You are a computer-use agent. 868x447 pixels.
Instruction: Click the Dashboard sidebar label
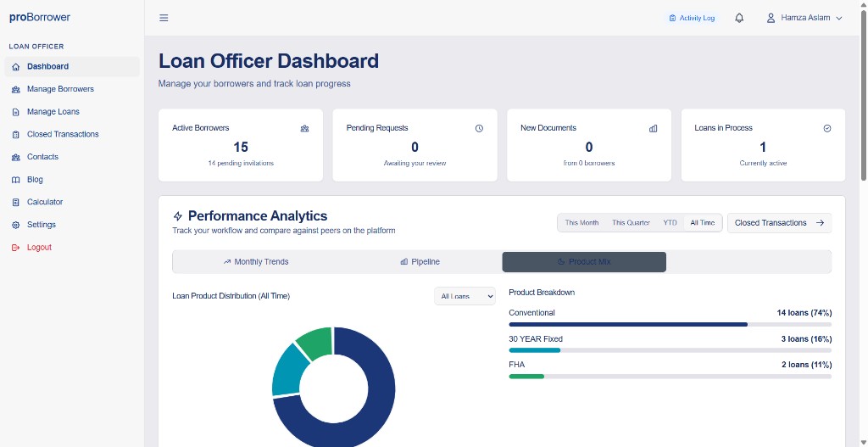click(x=48, y=66)
